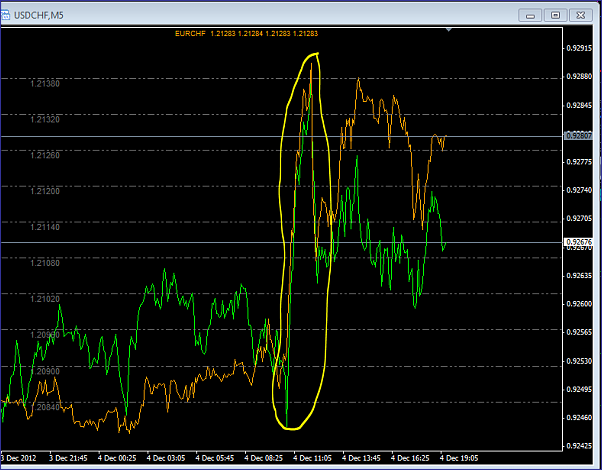The image size is (602, 470).
Task: Click the 4 Dec 00:25 time label
Action: pos(119,458)
